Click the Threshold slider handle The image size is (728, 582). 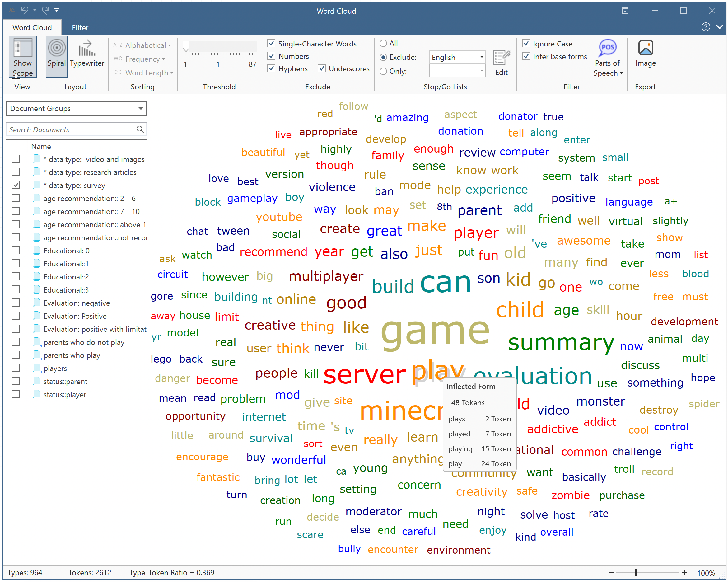tap(186, 46)
